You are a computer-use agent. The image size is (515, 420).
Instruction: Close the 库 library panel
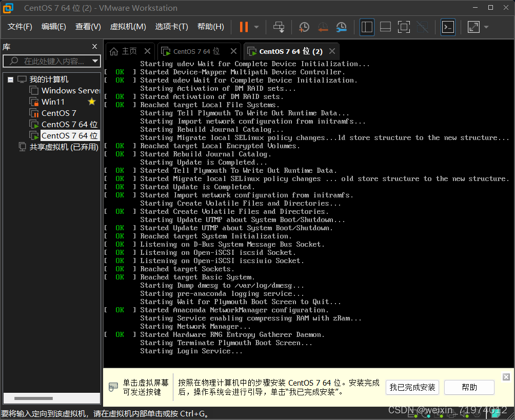pyautogui.click(x=94, y=47)
